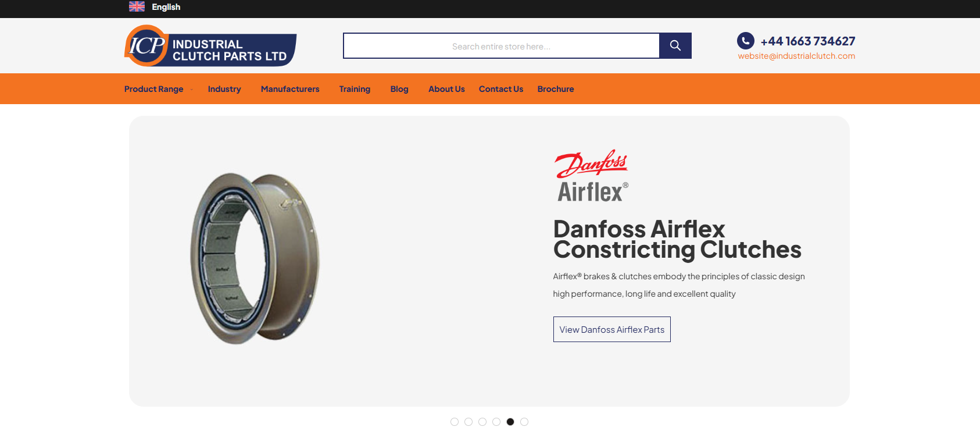Click the Danfoss Airflex brand logo
This screenshot has width=980, height=441.
point(592,176)
